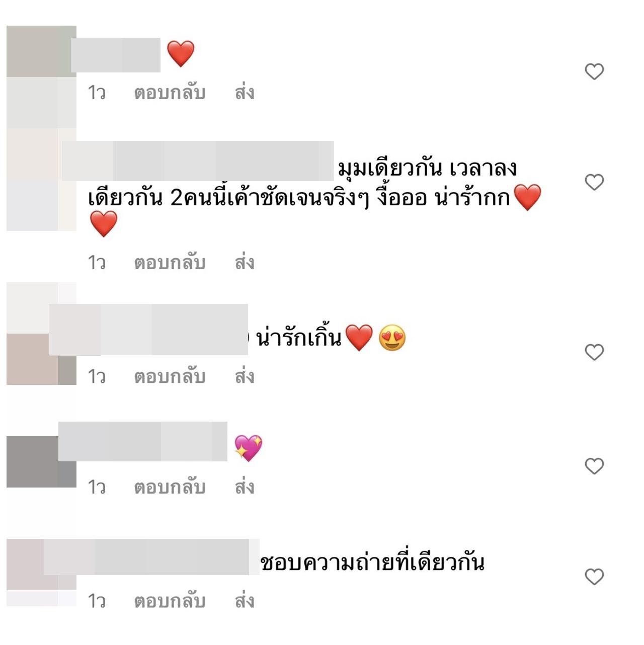The width and height of the screenshot is (644, 645).
Task: Open profile picture of first commenter
Action: coord(41,76)
